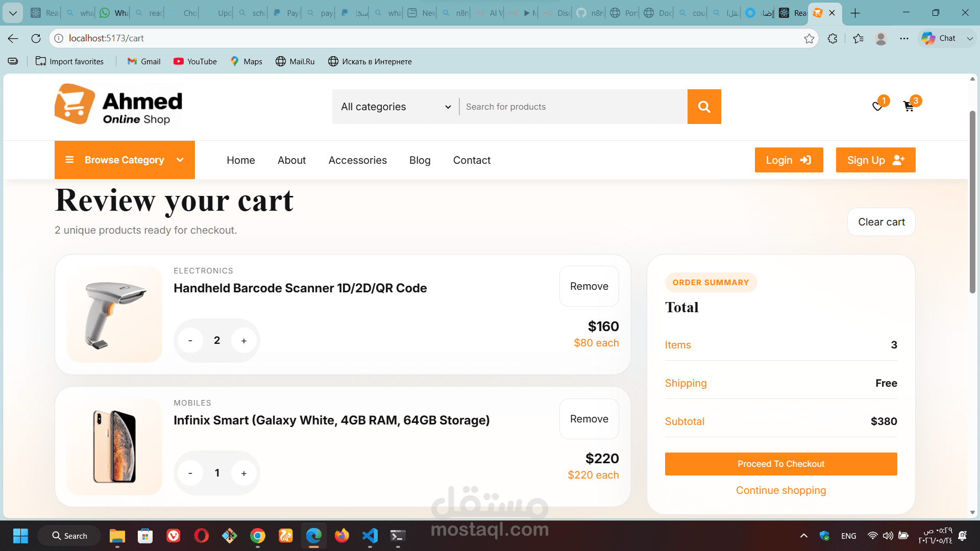980x551 pixels.
Task: Open Visual Studio Code from the taskbar
Action: click(370, 536)
